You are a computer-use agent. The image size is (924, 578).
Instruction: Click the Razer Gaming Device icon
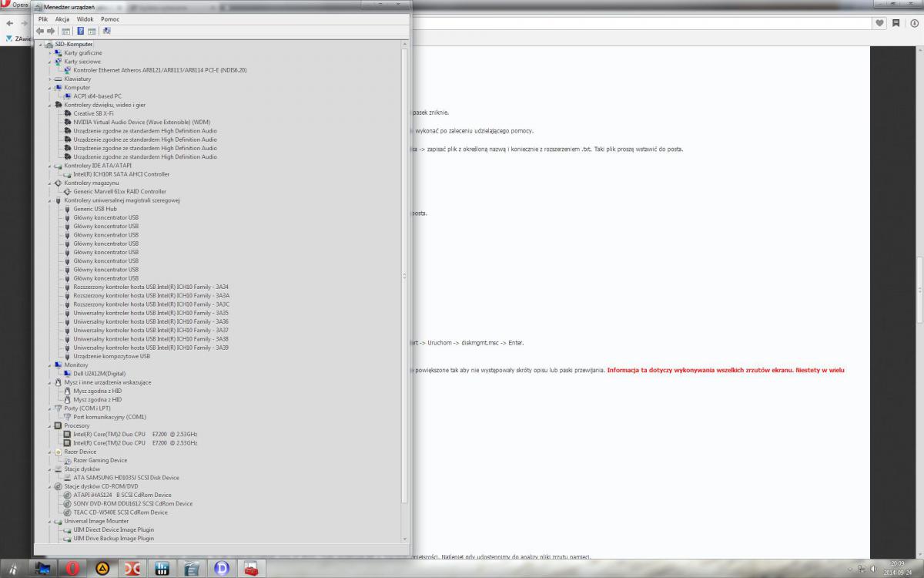[68, 460]
